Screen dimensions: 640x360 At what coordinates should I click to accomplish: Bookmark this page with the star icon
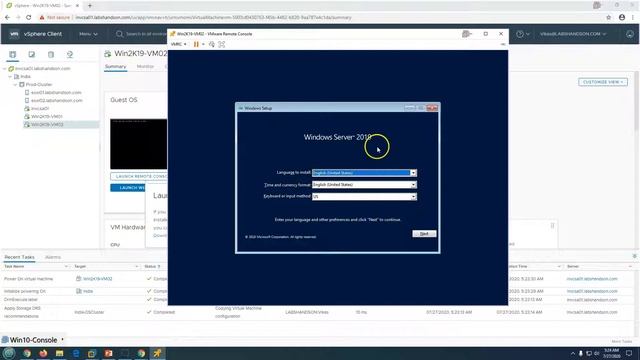[x=609, y=17]
